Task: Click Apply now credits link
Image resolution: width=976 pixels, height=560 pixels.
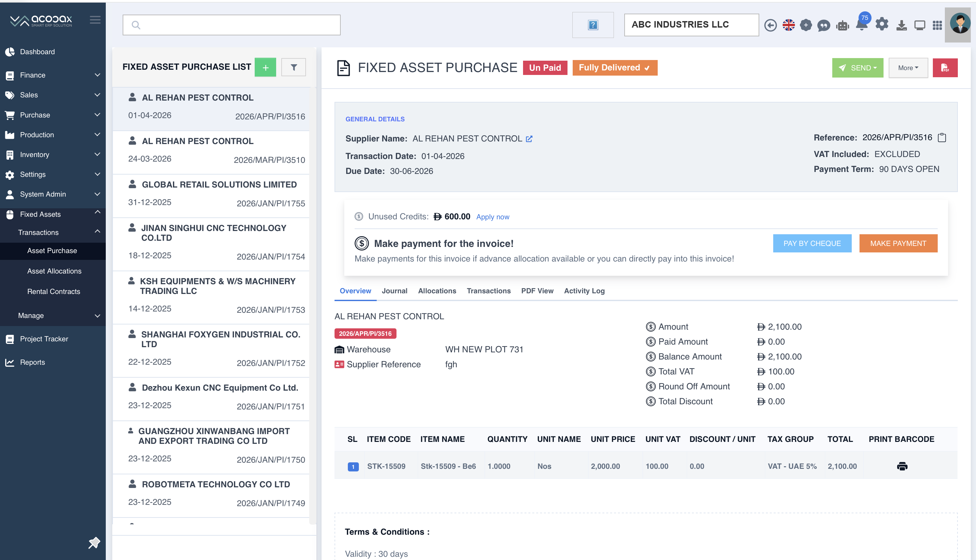Action: [492, 217]
